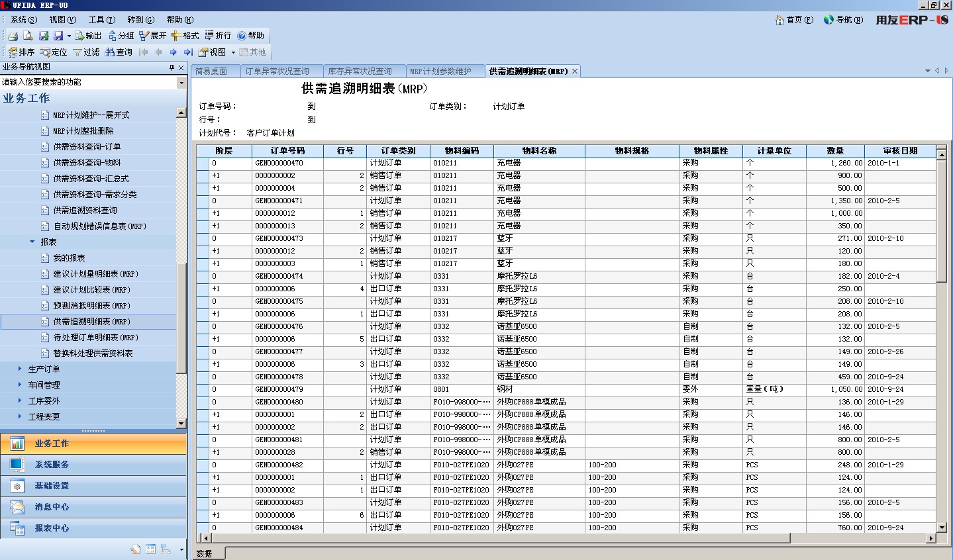The width and height of the screenshot is (953, 560).
Task: Click the save-with-arrow disk icon
Action: (x=44, y=36)
